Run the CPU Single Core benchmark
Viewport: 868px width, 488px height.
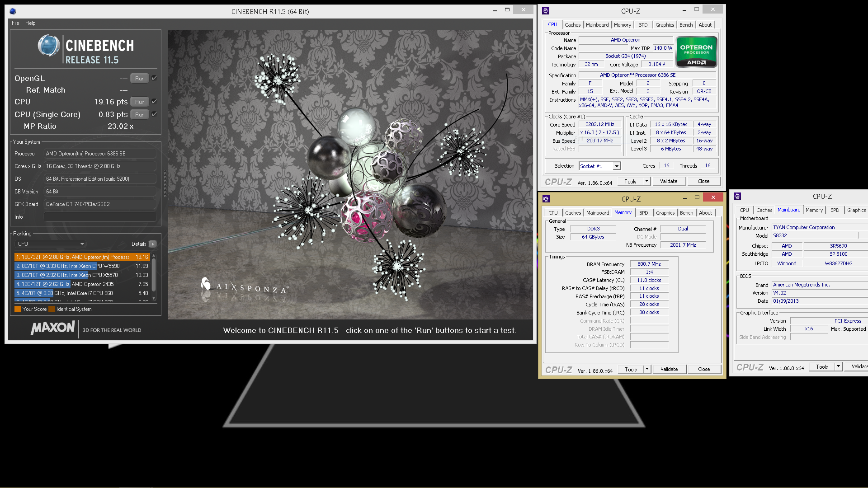[x=140, y=114]
